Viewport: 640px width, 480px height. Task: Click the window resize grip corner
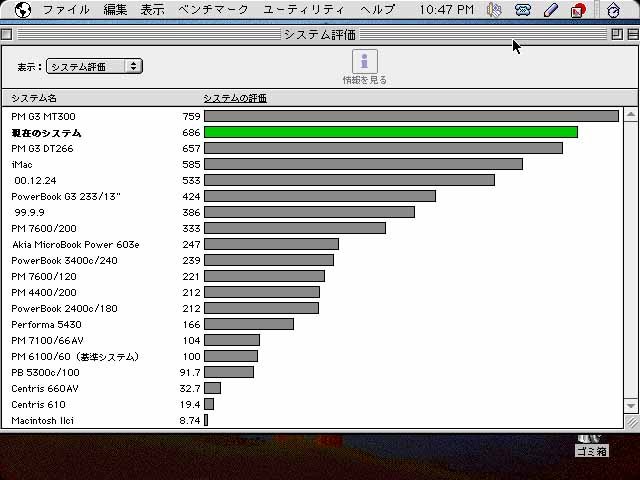click(x=631, y=422)
